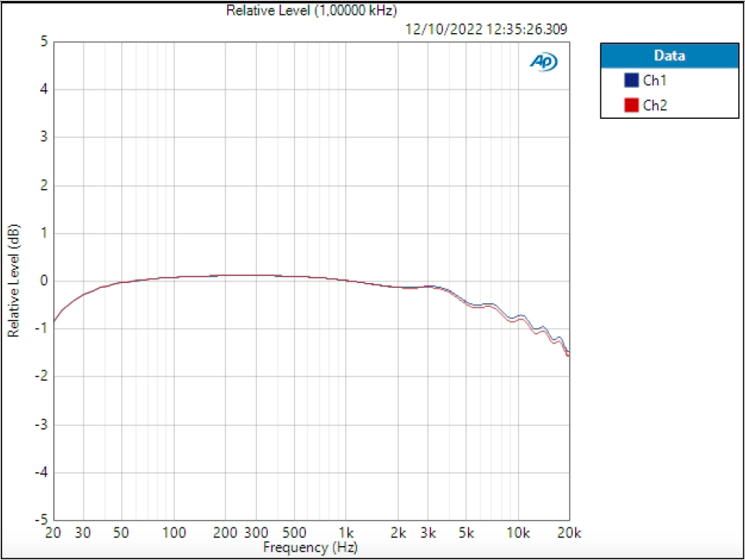Select the 1k frequency tick label

[347, 532]
